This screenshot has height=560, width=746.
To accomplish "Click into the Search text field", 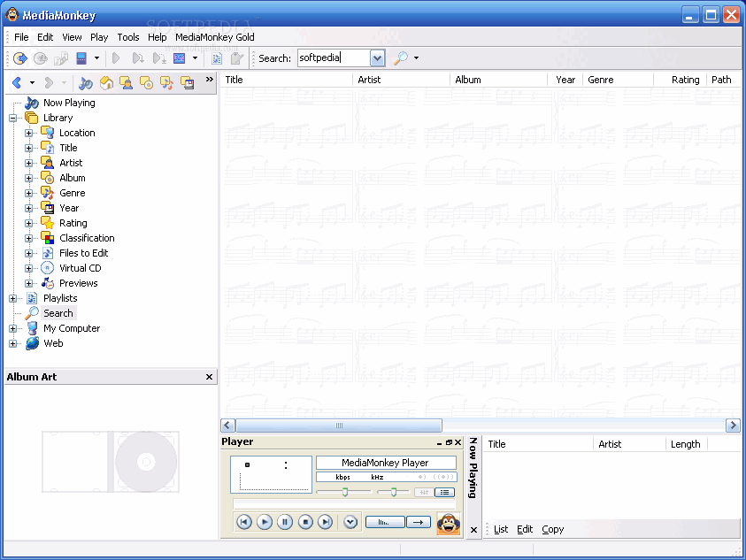I will 334,58.
